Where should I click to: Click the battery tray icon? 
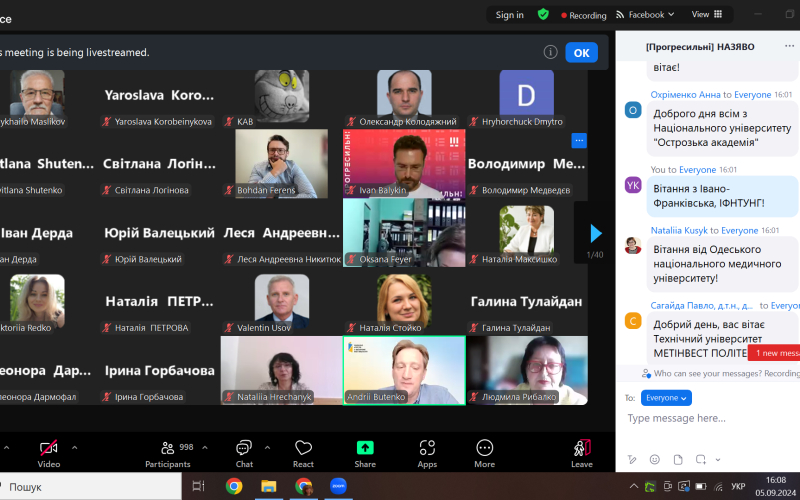click(x=701, y=486)
